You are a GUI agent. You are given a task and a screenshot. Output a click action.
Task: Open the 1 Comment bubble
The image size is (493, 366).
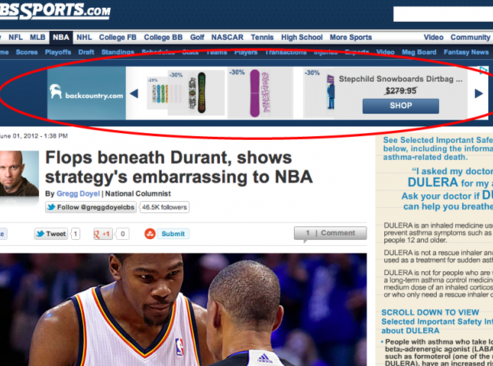(330, 233)
